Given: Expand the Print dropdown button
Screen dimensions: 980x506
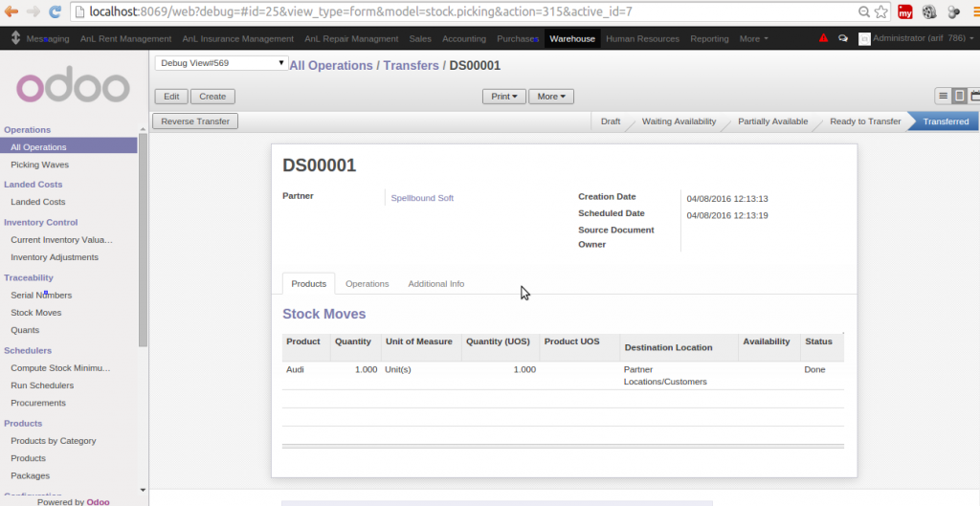Looking at the screenshot, I should tap(504, 97).
